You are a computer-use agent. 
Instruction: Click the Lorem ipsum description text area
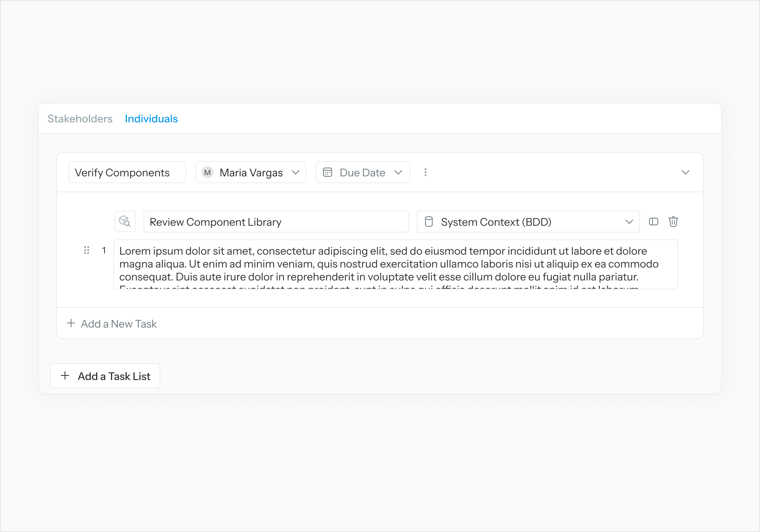[395, 264]
